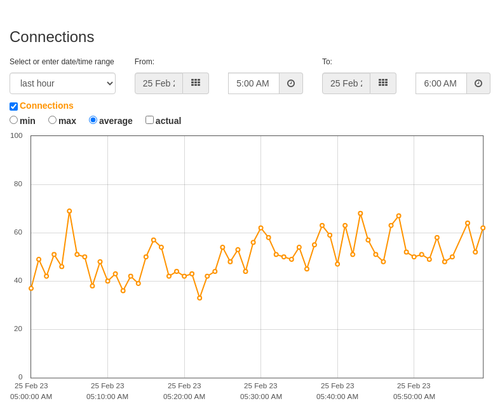
Task: Select the min radio button
Action: click(14, 120)
